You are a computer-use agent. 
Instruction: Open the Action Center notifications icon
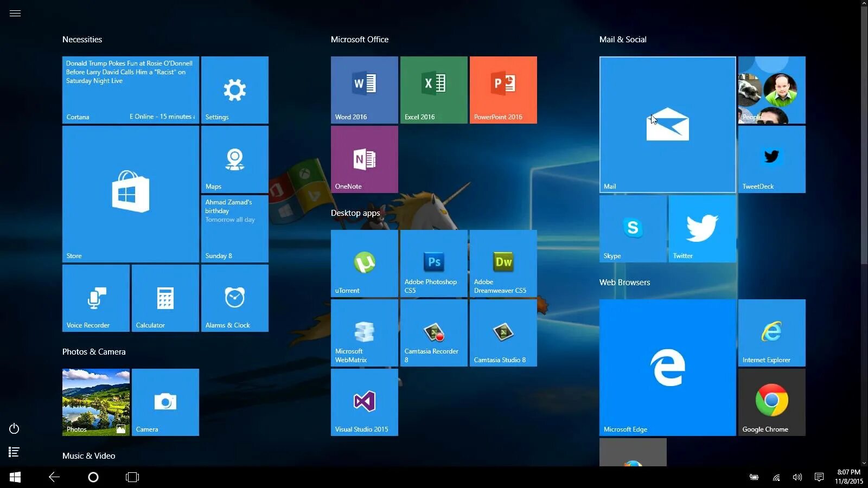tap(819, 477)
